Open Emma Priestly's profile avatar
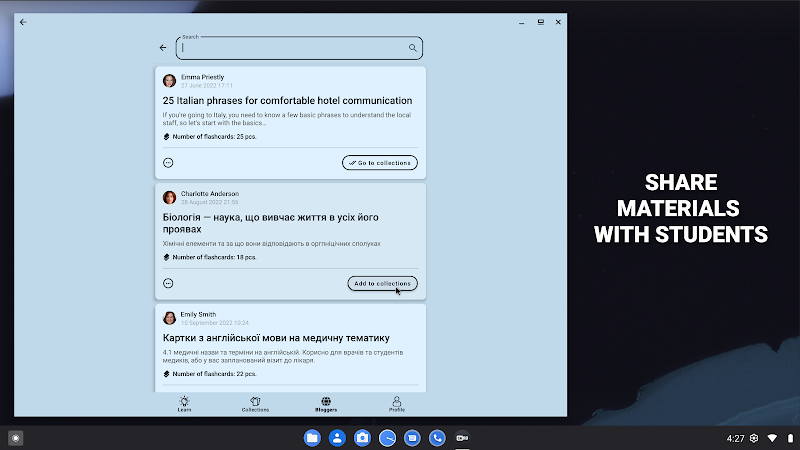 point(169,81)
